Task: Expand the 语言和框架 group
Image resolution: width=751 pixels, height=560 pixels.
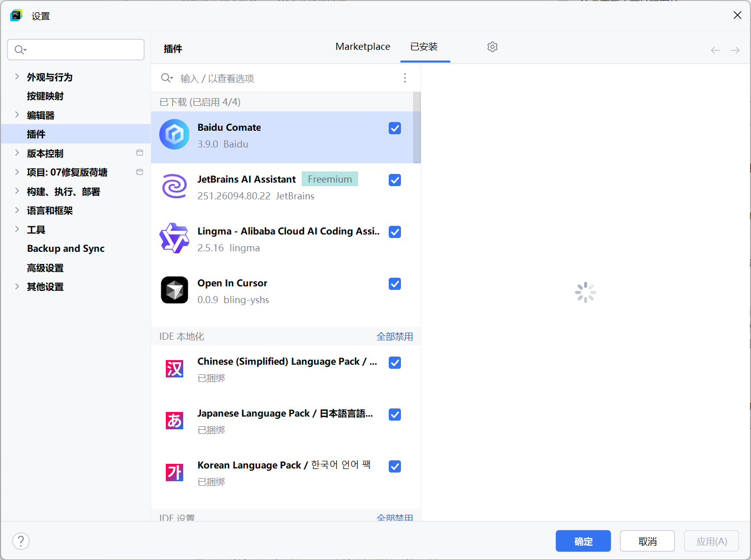Action: [17, 210]
